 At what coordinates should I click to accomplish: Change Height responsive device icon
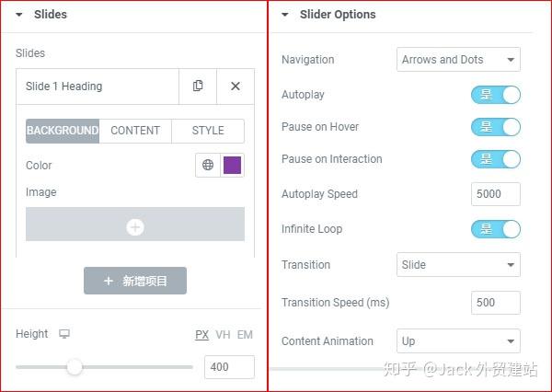[64, 334]
